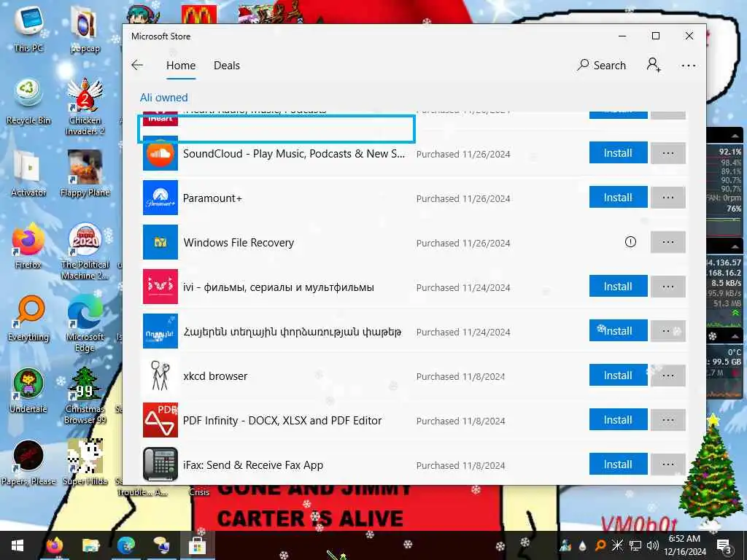The height and width of the screenshot is (560, 747).
Task: Show info warning for Windows File Recovery
Action: [x=630, y=242]
